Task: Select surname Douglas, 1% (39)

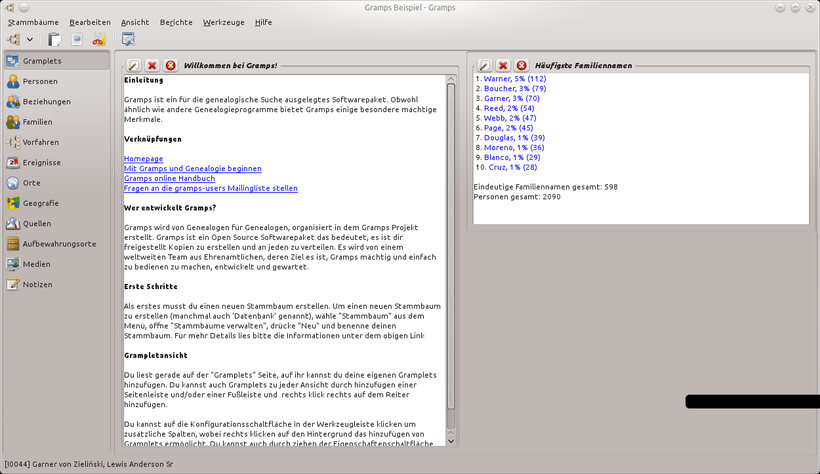Action: click(x=514, y=138)
